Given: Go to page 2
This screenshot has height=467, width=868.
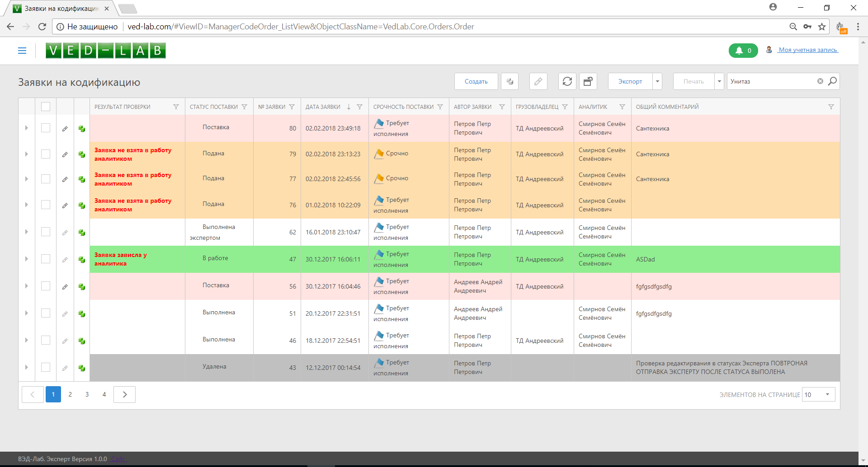Looking at the screenshot, I should click(x=70, y=394).
